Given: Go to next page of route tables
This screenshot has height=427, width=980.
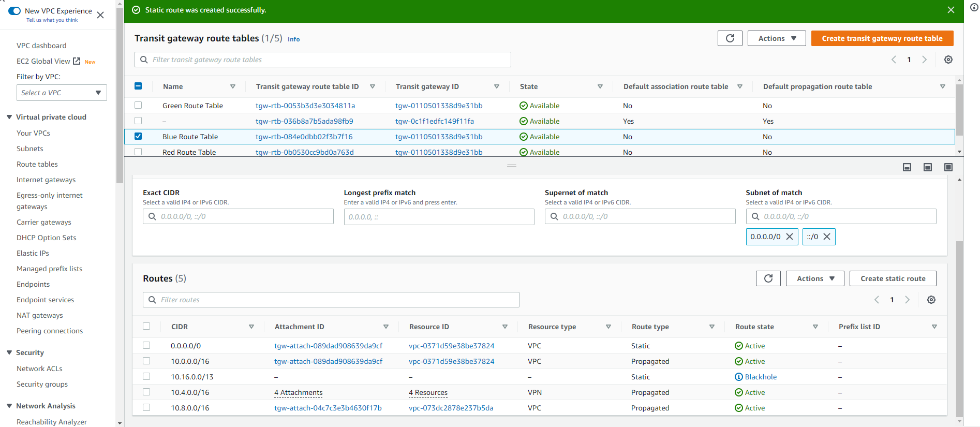Looking at the screenshot, I should click(x=924, y=60).
